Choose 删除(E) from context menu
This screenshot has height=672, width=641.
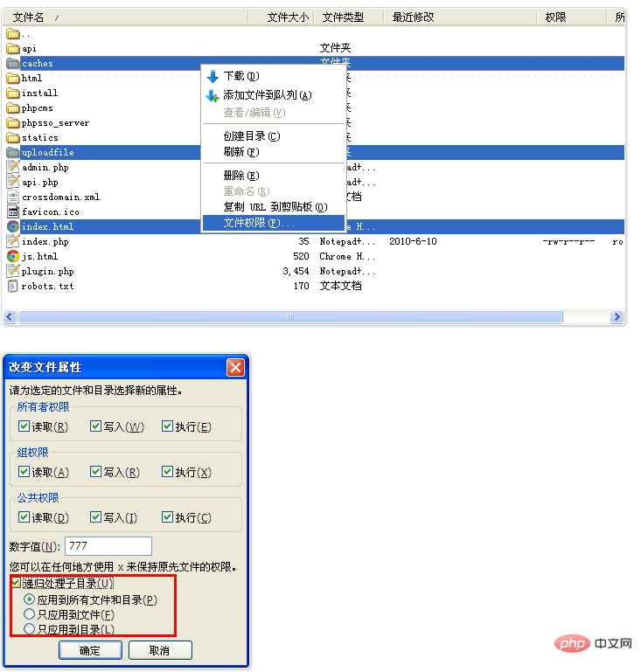pos(274,176)
